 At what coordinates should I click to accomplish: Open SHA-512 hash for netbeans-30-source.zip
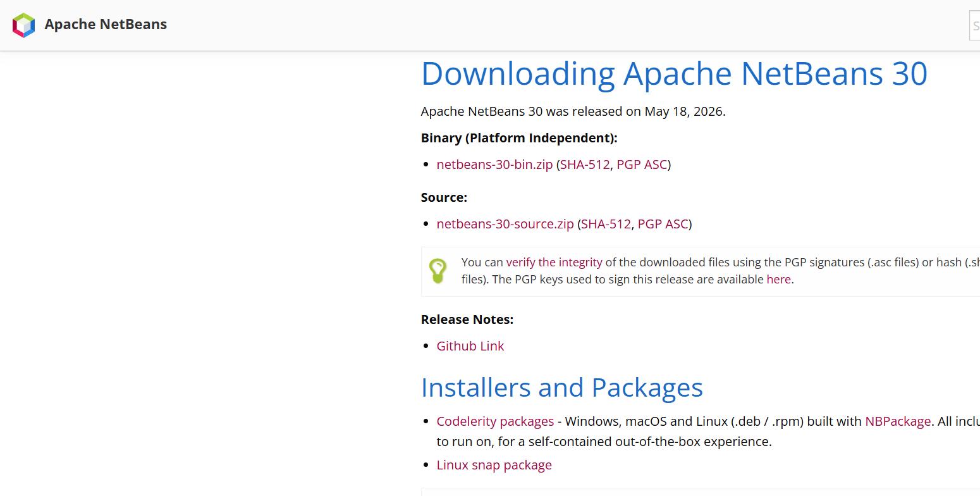pyautogui.click(x=606, y=224)
